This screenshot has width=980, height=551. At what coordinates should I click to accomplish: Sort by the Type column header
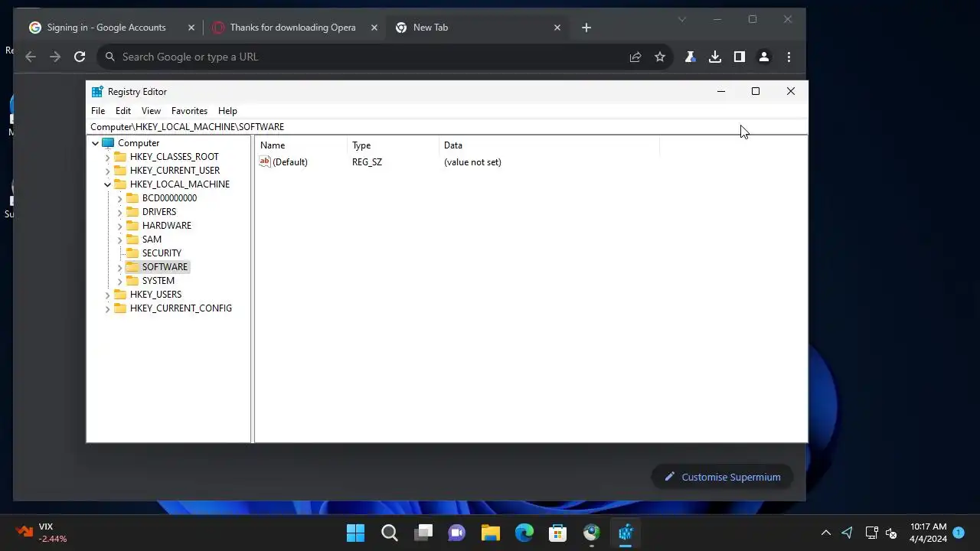tap(393, 145)
